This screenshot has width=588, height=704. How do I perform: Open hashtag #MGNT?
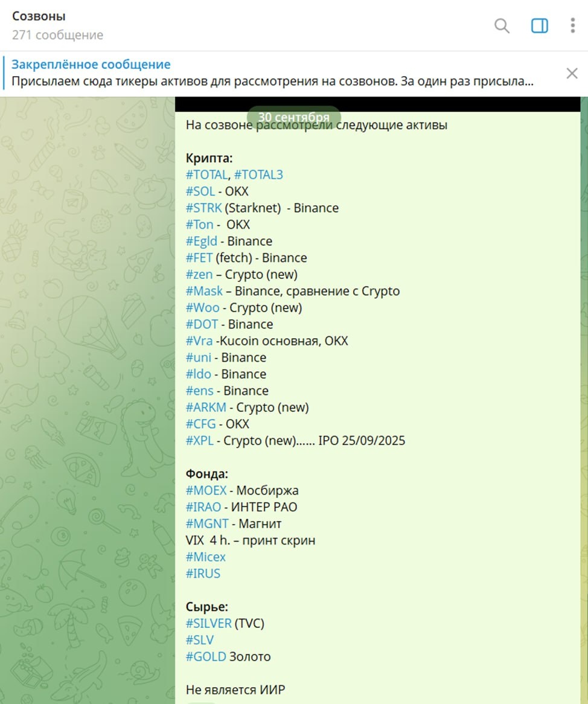pos(208,523)
